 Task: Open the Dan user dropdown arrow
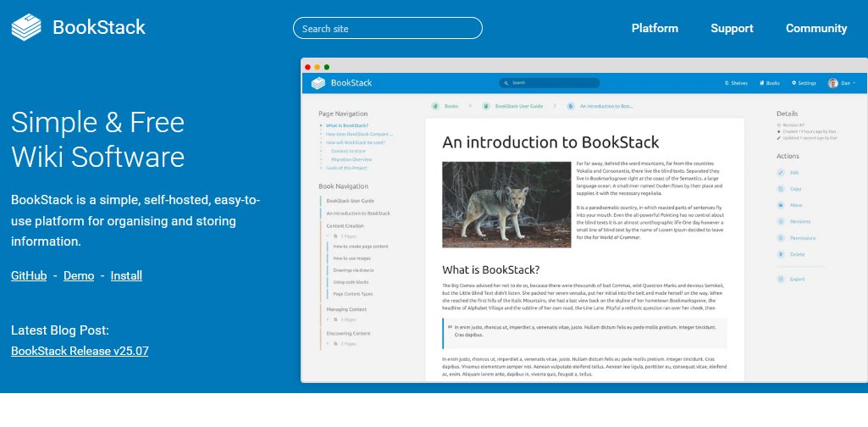[x=854, y=83]
